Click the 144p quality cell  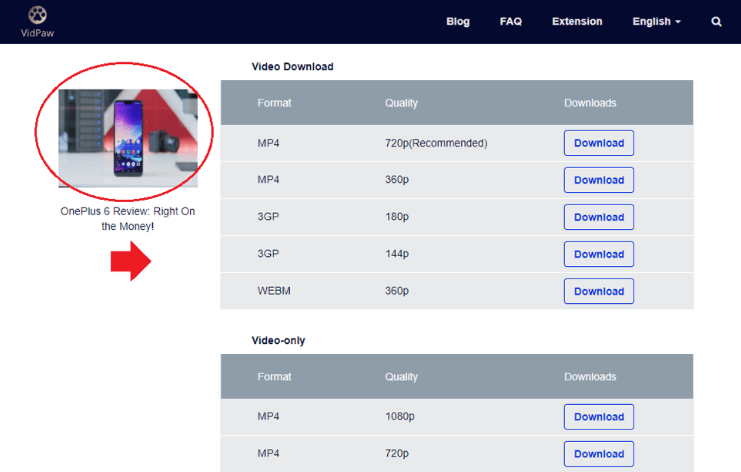click(x=397, y=254)
